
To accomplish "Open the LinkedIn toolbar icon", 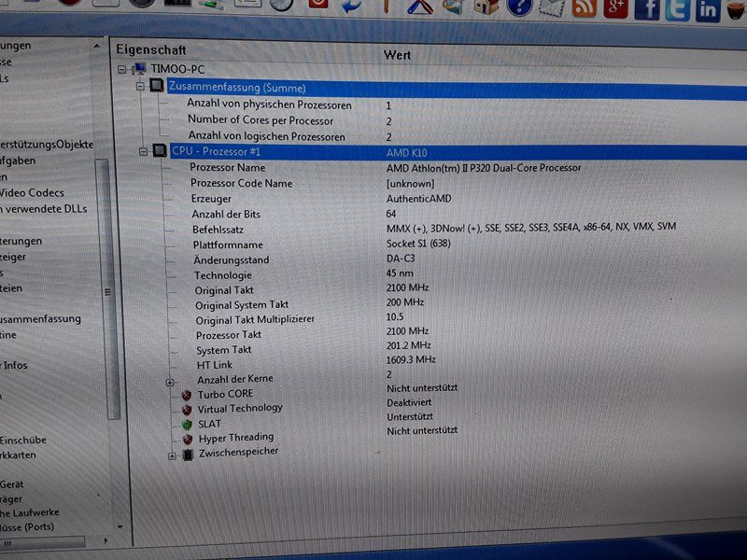I will tap(708, 11).
